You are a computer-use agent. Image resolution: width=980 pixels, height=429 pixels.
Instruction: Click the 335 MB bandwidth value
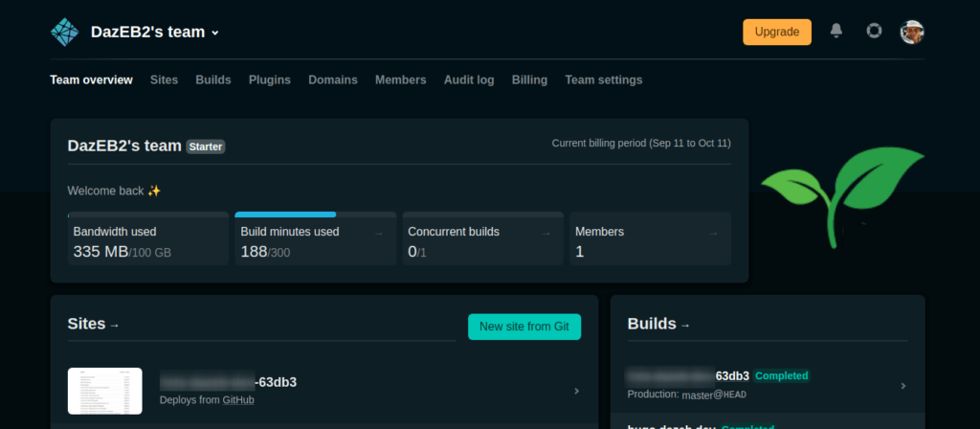(100, 252)
